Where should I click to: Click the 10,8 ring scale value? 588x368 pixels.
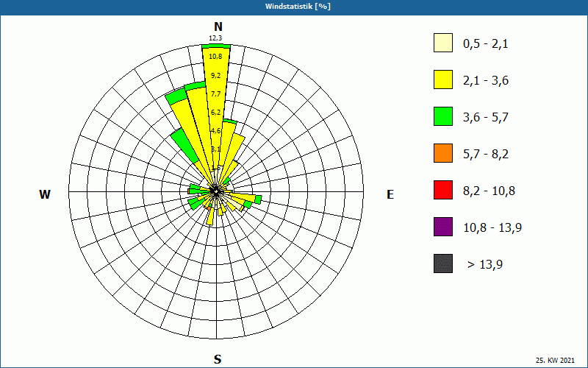click(215, 57)
